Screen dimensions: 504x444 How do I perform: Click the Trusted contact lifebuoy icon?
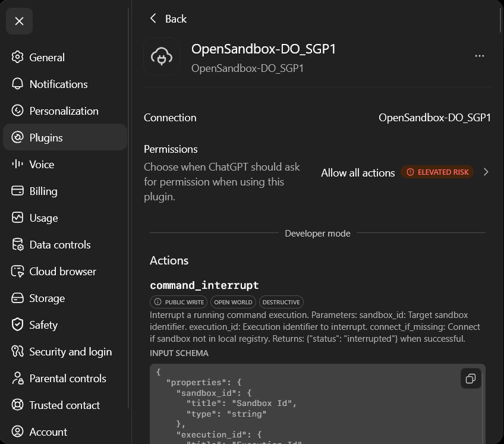click(x=17, y=405)
